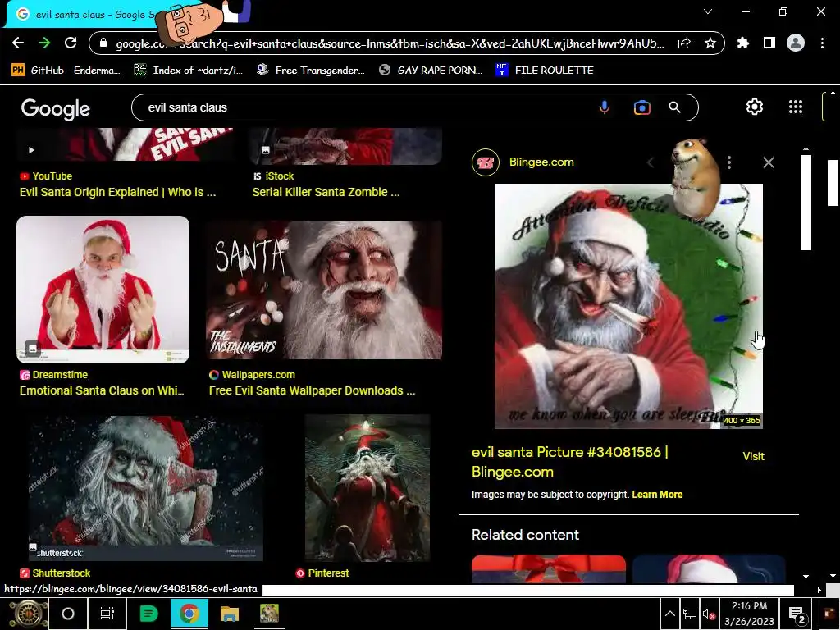Open Serial Killer Santa Zombie iStock result
Screen dimensions: 840x630
click(x=326, y=192)
